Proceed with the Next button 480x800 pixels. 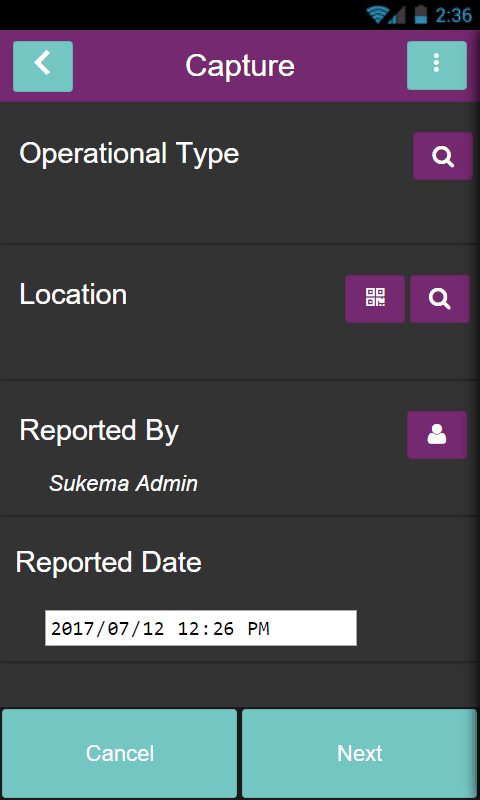pyautogui.click(x=360, y=753)
